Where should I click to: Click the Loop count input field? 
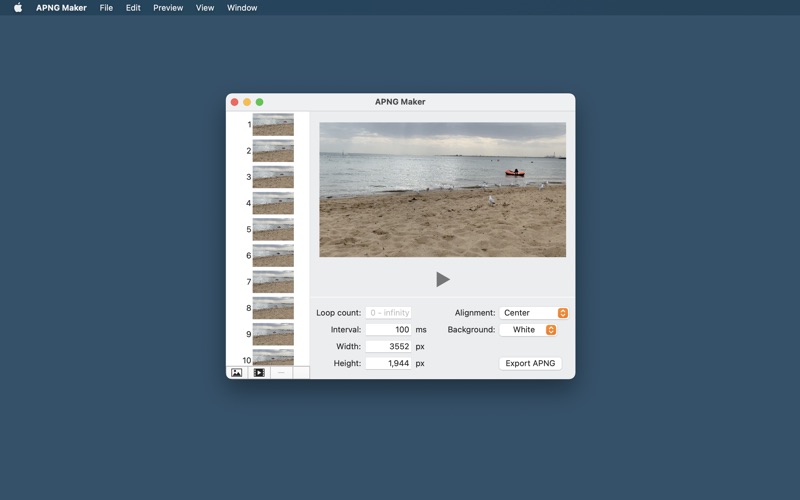(x=388, y=313)
